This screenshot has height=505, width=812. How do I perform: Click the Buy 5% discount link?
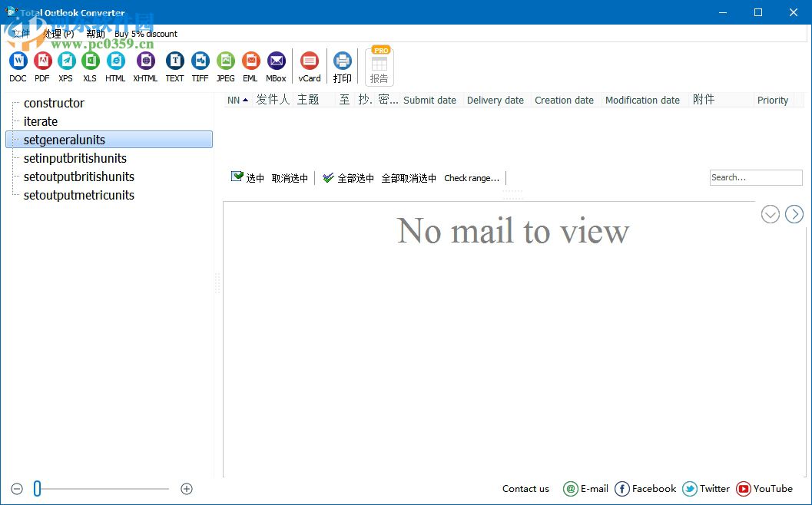click(145, 33)
